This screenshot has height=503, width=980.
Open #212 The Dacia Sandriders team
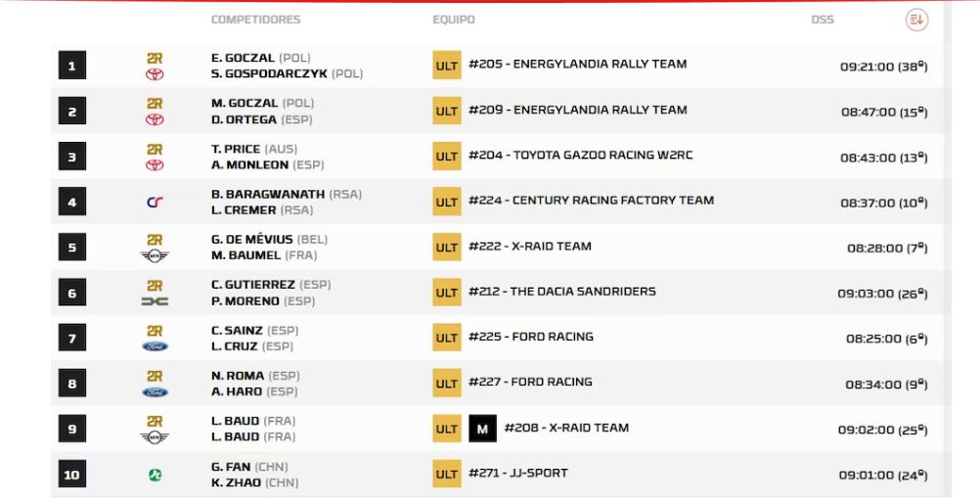tap(561, 292)
